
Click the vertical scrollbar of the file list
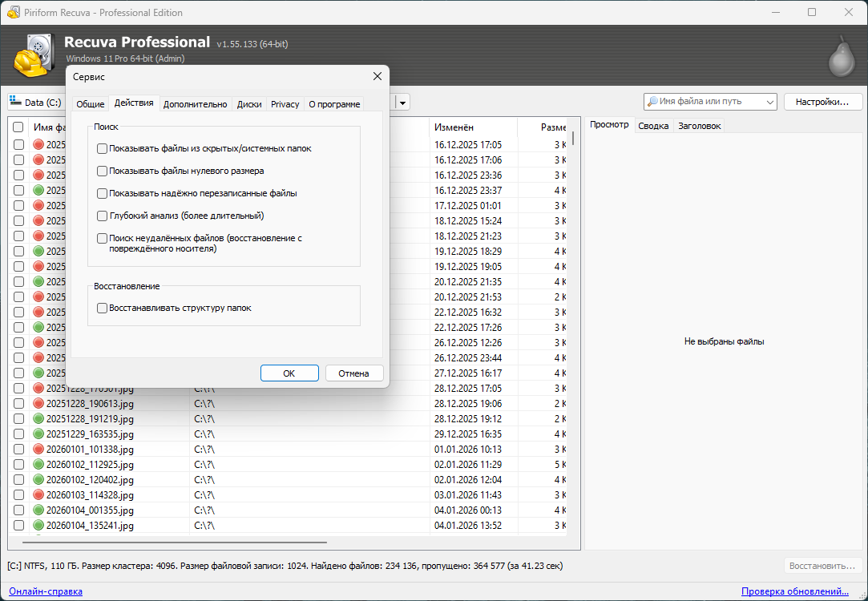point(572,139)
